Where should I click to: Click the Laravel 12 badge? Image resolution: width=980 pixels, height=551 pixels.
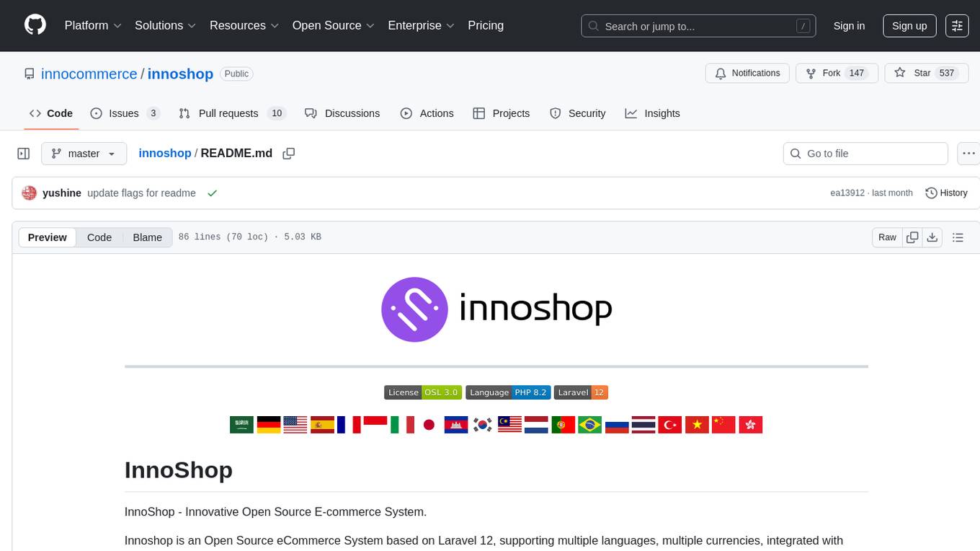[x=582, y=392]
